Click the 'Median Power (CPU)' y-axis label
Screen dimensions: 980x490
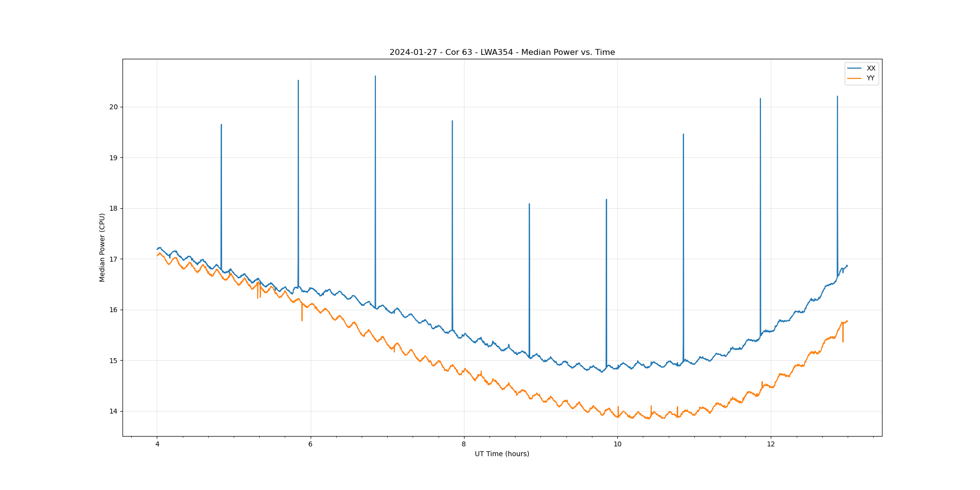tap(102, 247)
